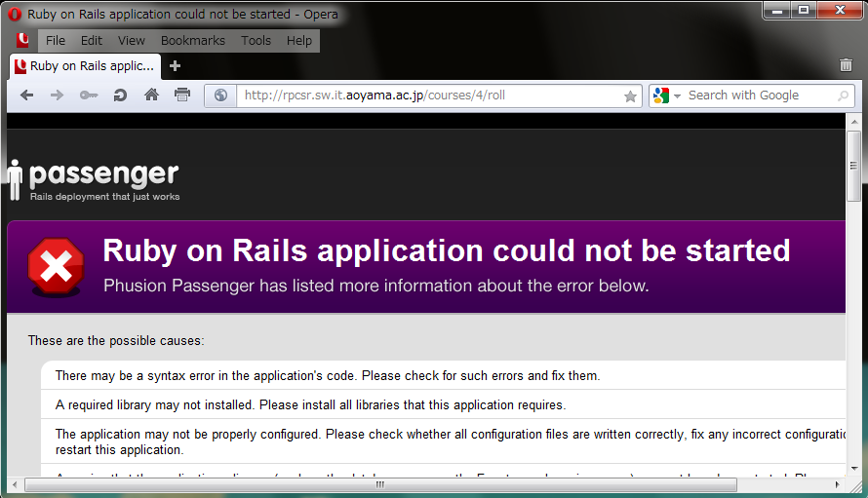Click the vertical scrollbar thumb
Viewport: 868px width, 498px height.
(x=854, y=166)
